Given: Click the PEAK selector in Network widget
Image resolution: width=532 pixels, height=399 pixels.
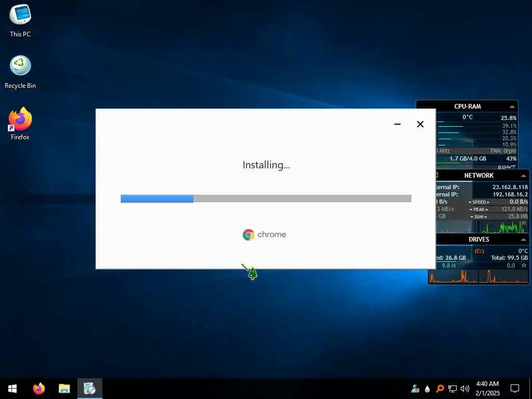Looking at the screenshot, I should click(x=478, y=209).
